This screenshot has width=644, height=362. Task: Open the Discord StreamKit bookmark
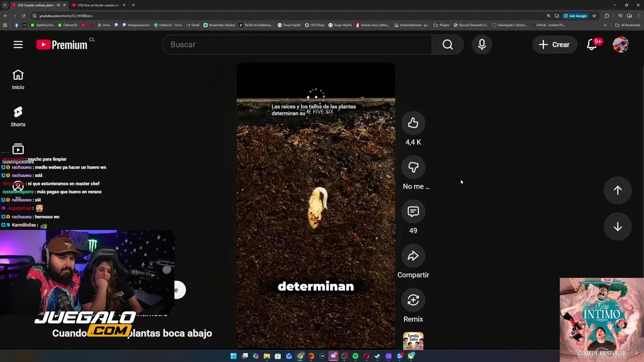[x=471, y=25]
